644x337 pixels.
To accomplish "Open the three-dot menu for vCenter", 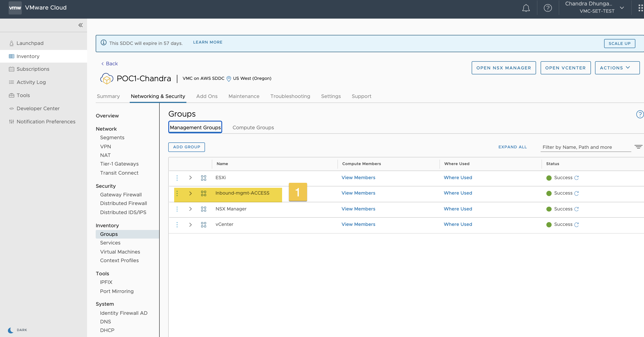I will [x=177, y=225].
